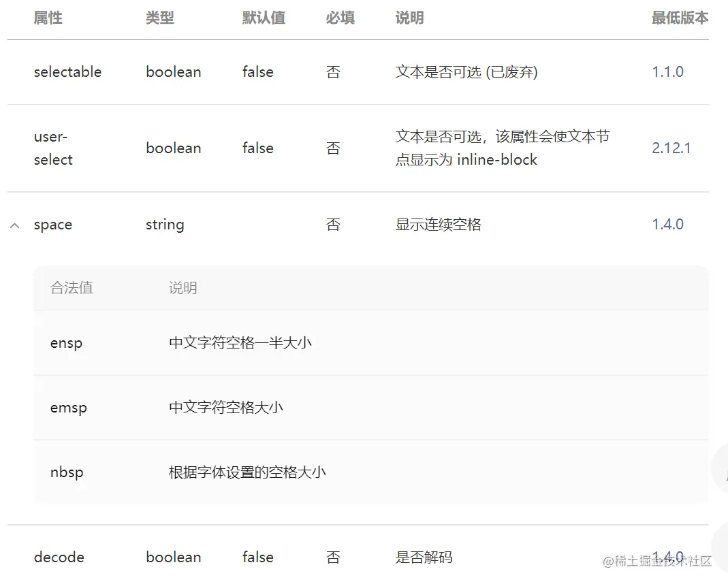Click the 'ensp' legal value

pyautogui.click(x=66, y=343)
